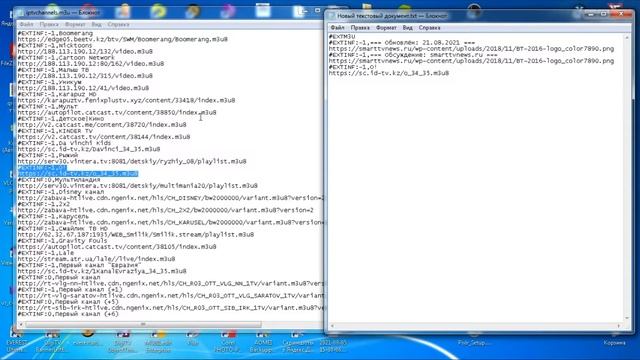This screenshot has width=640, height=360.
Task: Click the ryzhiy_08/playlist.m3u8 URL line
Action: (x=132, y=161)
